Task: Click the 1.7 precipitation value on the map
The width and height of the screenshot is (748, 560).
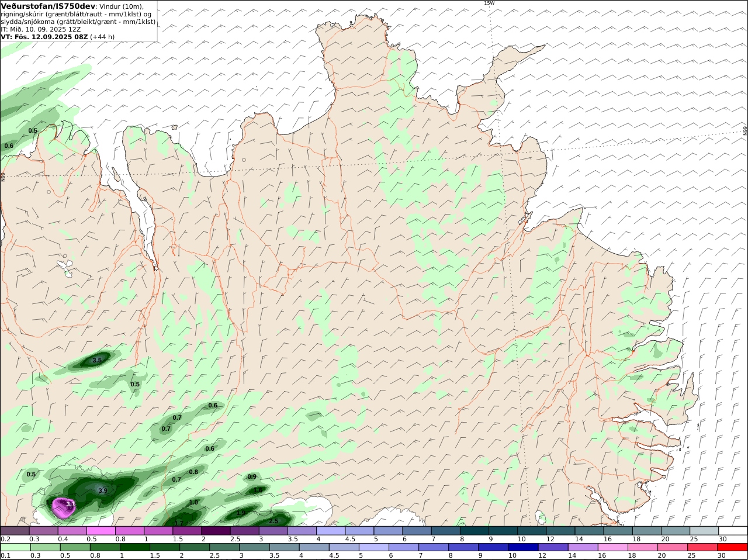Action: point(179,523)
